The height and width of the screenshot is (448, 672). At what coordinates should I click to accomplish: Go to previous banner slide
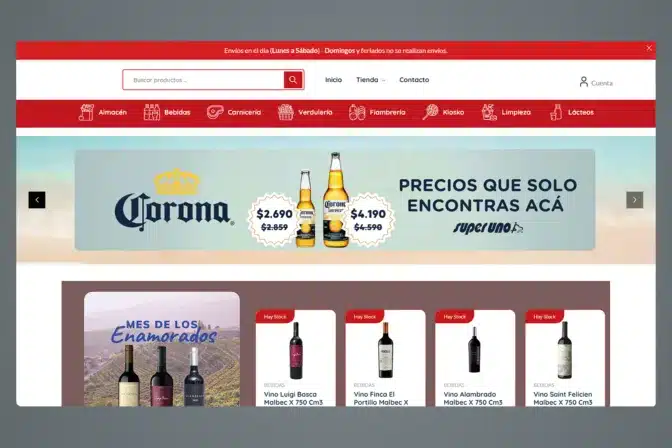coord(37,200)
